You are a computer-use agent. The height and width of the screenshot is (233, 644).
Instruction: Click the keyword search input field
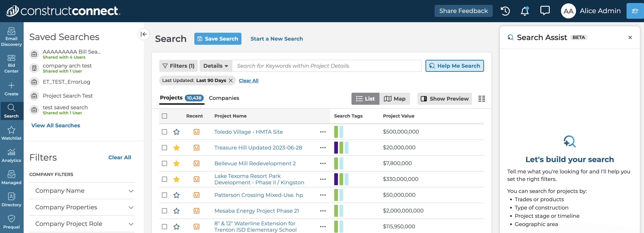tap(327, 66)
